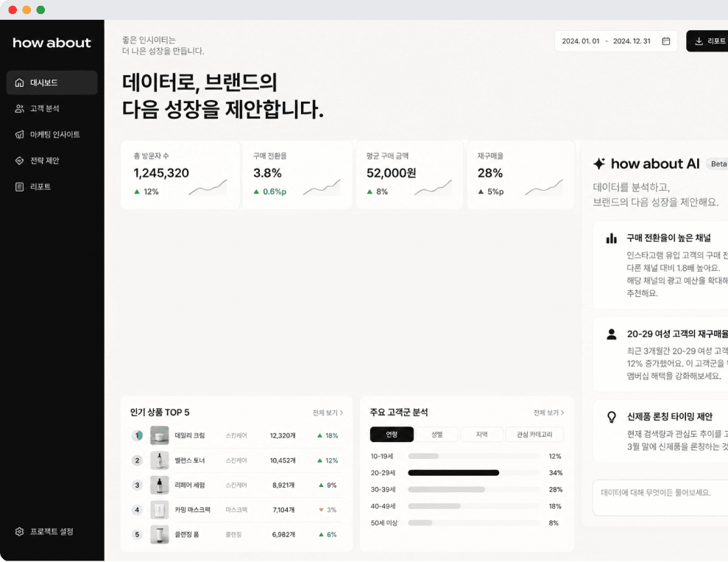Click the macOS yellow minimize window button

tap(27, 10)
